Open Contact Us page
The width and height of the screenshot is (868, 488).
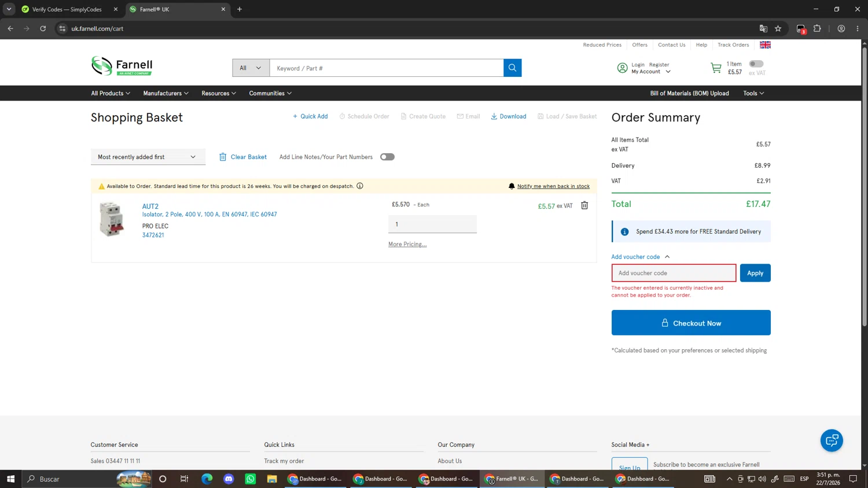coord(671,45)
